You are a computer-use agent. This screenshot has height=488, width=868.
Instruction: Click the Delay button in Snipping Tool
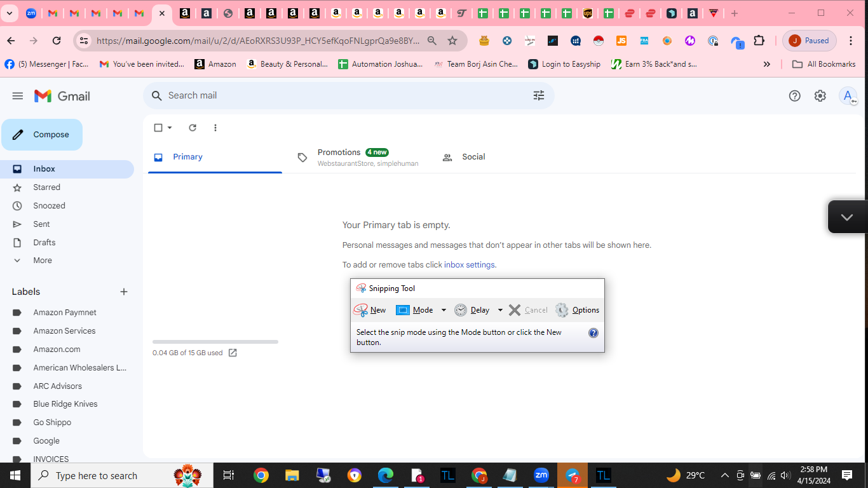(x=472, y=310)
